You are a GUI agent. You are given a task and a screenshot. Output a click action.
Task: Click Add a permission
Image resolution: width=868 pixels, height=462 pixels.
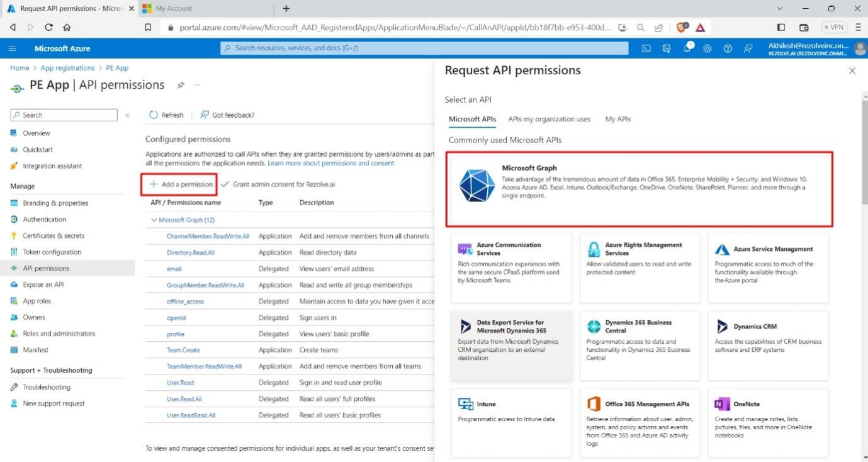click(181, 184)
